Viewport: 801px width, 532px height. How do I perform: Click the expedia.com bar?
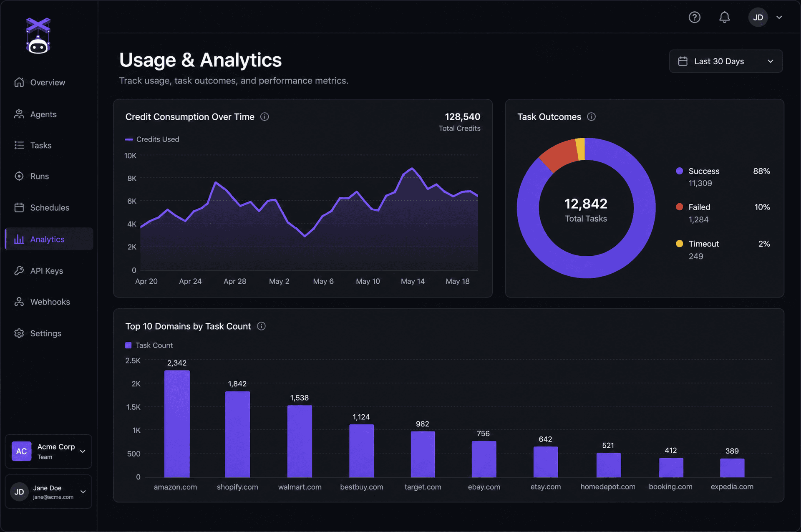(x=732, y=468)
